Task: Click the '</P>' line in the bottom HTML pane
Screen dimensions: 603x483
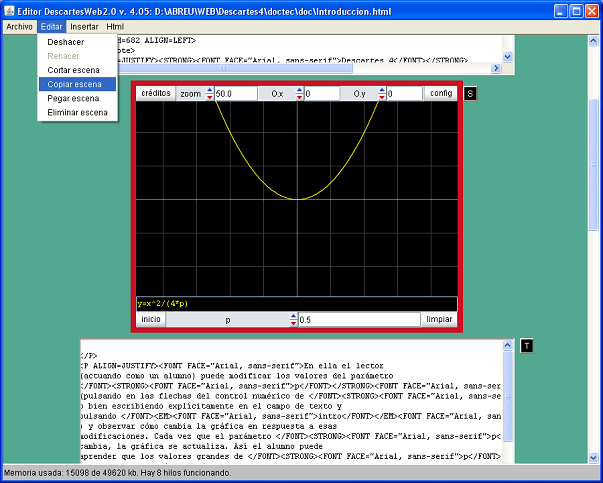Action: click(89, 356)
